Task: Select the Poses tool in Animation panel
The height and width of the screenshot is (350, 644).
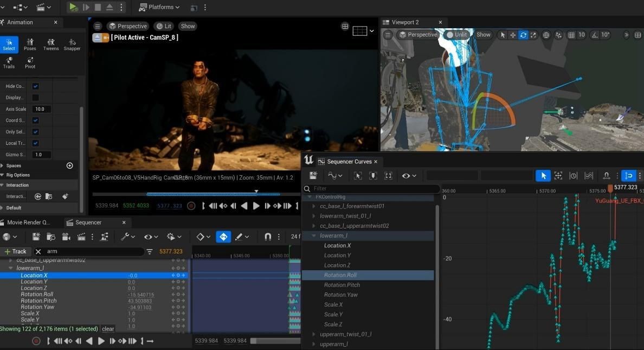Action: (30, 44)
